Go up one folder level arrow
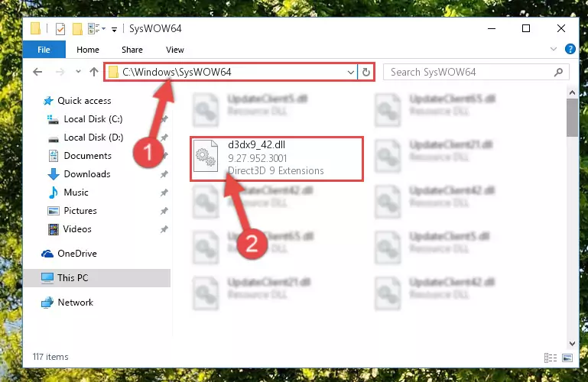 point(94,72)
